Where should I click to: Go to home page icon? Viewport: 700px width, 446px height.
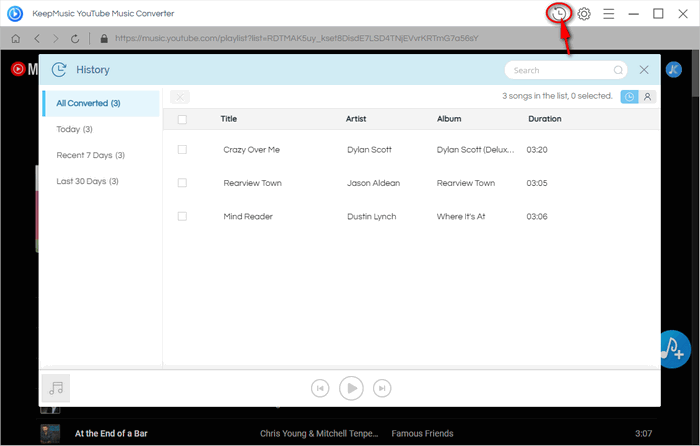tap(16, 39)
